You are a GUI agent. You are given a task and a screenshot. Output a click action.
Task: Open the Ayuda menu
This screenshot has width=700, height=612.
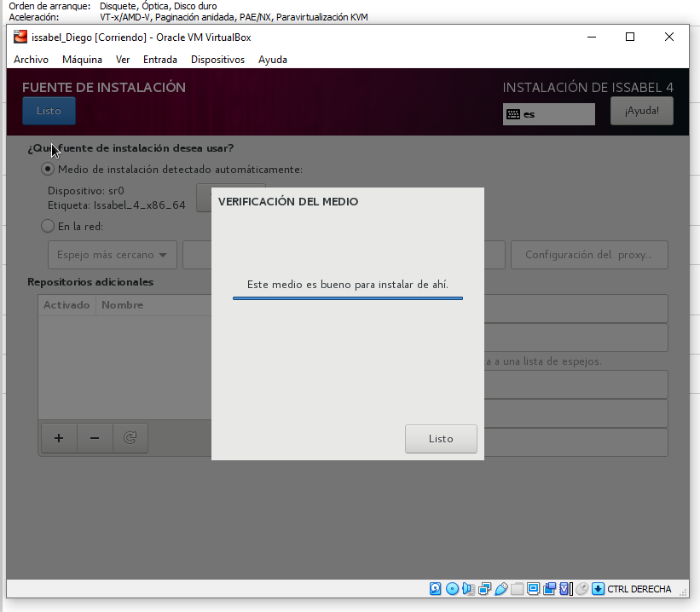(x=273, y=60)
